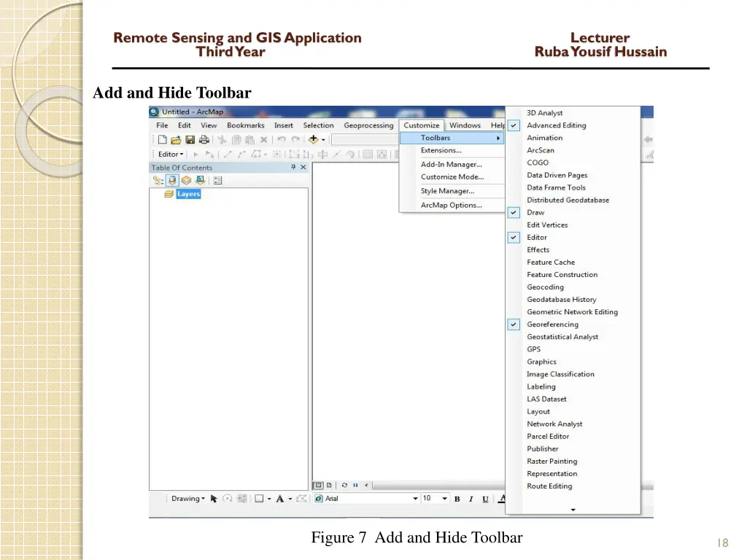The width and height of the screenshot is (747, 560).
Task: Open the Arial font name dropdown
Action: (x=415, y=499)
